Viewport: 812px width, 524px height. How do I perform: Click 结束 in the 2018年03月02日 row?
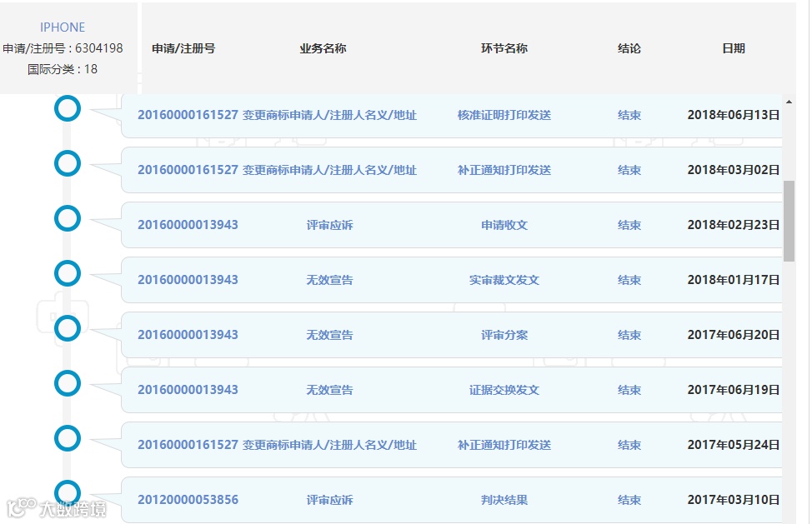click(x=629, y=170)
